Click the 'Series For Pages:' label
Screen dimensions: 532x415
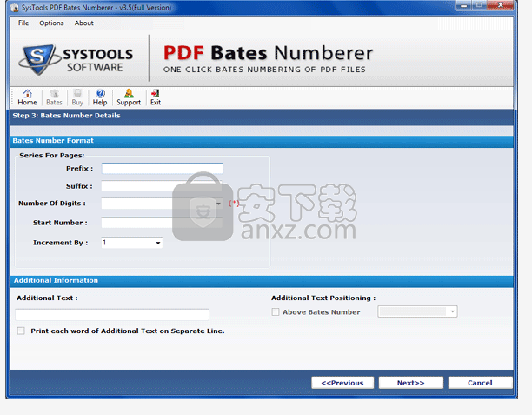pos(52,156)
